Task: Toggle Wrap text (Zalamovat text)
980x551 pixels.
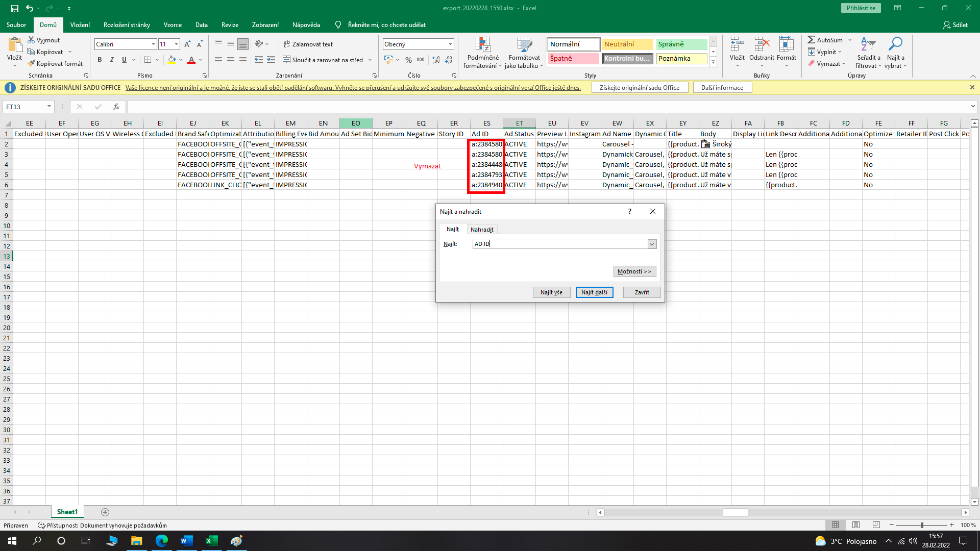Action: (x=308, y=44)
